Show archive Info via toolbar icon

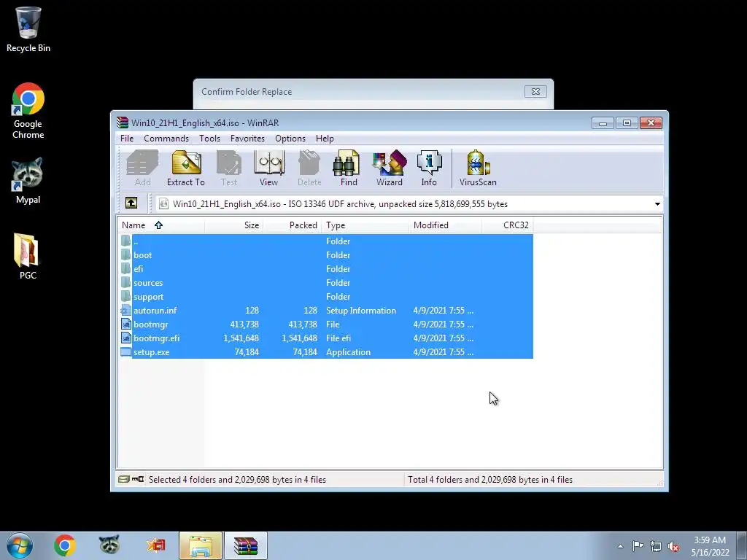[429, 168]
